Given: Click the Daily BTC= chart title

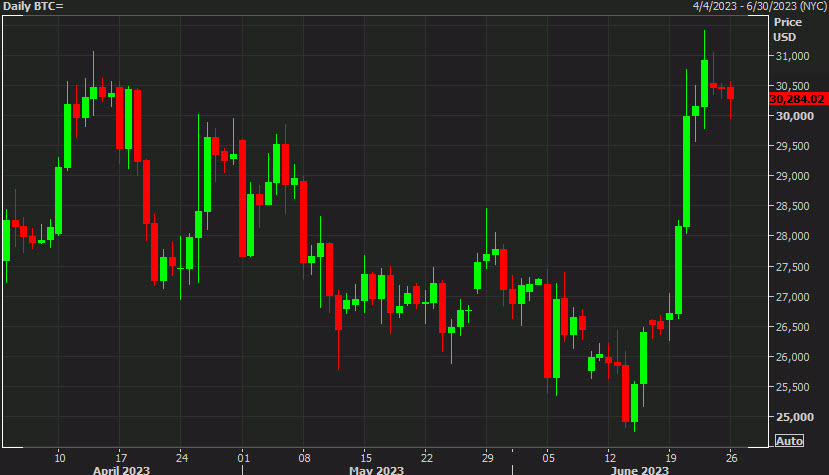Looking at the screenshot, I should pos(33,6).
